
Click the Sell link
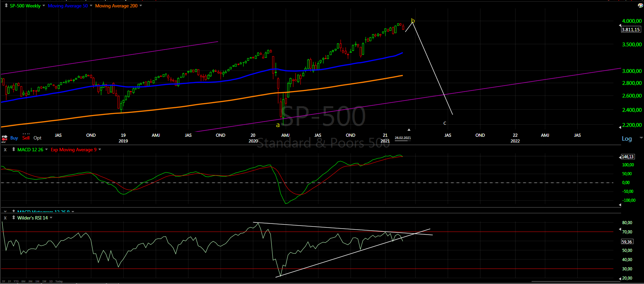pyautogui.click(x=26, y=138)
